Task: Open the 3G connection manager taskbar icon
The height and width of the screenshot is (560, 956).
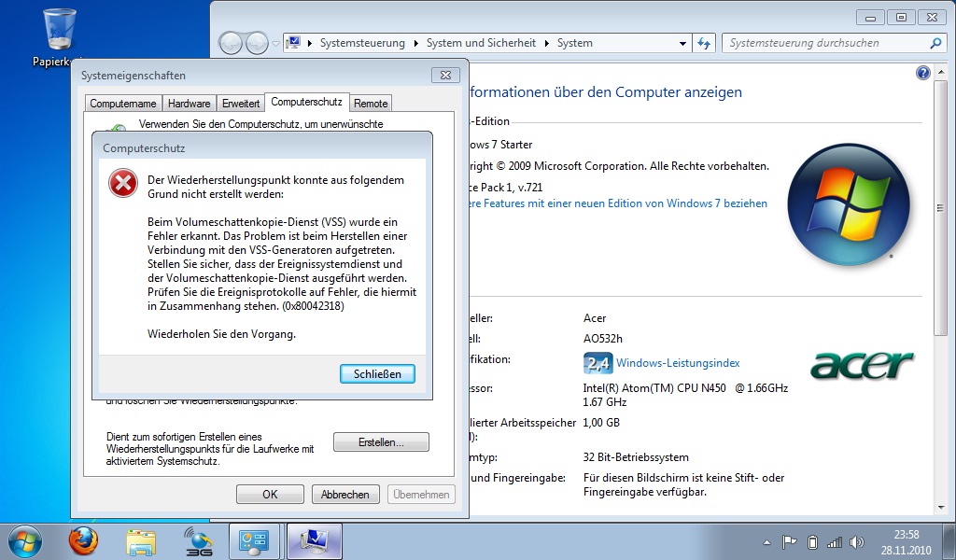Action: 199,541
